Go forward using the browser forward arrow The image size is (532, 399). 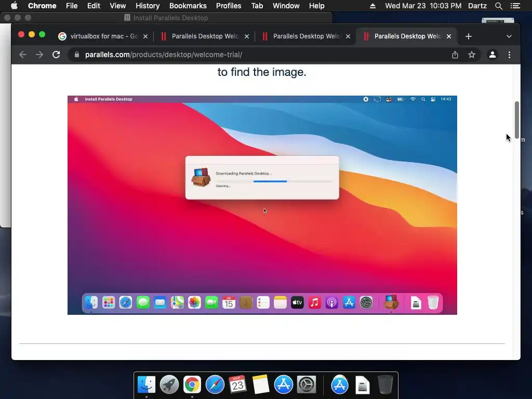click(39, 55)
